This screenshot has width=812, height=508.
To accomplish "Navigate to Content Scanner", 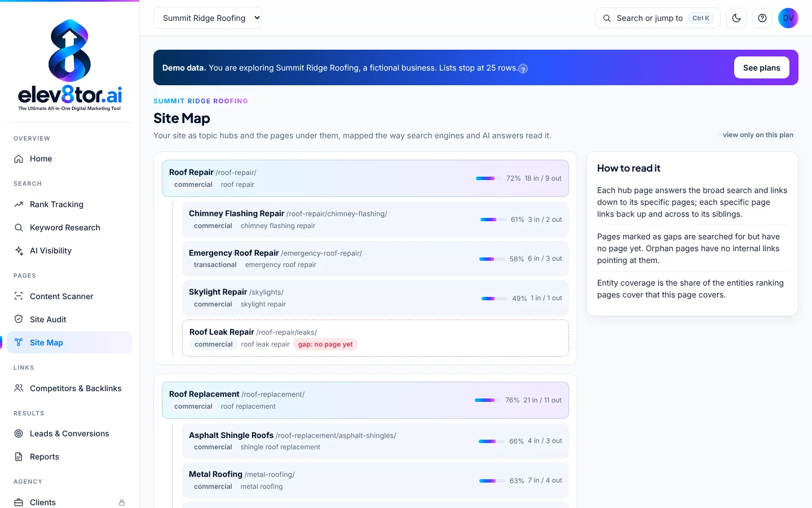I will pyautogui.click(x=69, y=296).
